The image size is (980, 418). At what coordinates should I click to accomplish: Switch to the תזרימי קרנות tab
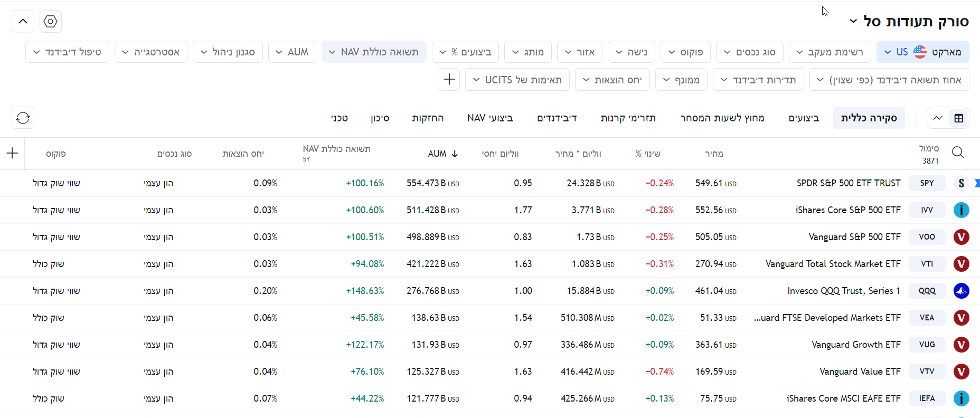(628, 118)
